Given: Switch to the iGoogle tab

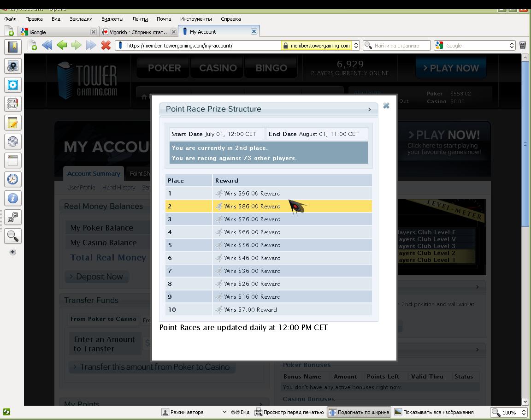Looking at the screenshot, I should (x=55, y=32).
